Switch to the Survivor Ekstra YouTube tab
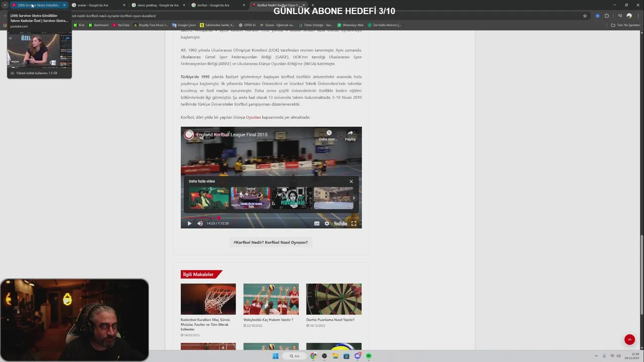 coord(38,5)
